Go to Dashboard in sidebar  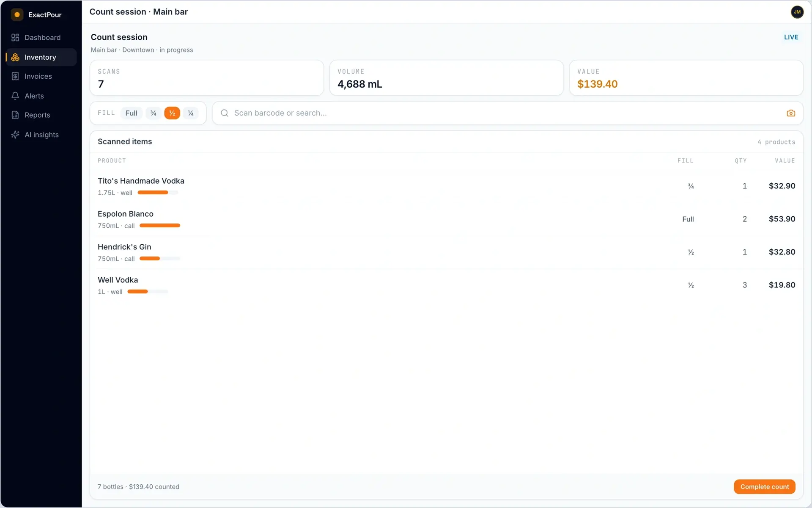(41, 38)
